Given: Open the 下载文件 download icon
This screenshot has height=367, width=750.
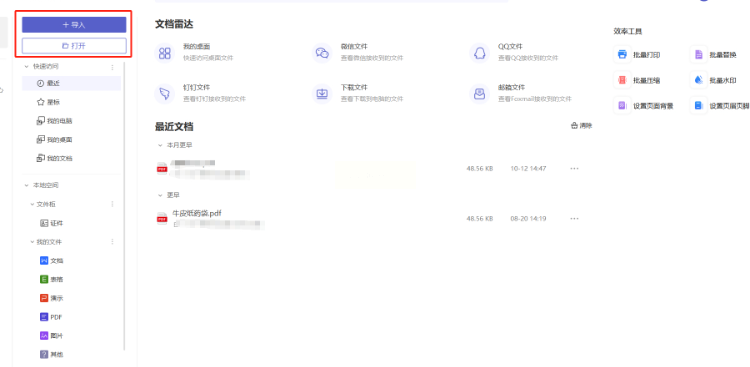Looking at the screenshot, I should (322, 94).
